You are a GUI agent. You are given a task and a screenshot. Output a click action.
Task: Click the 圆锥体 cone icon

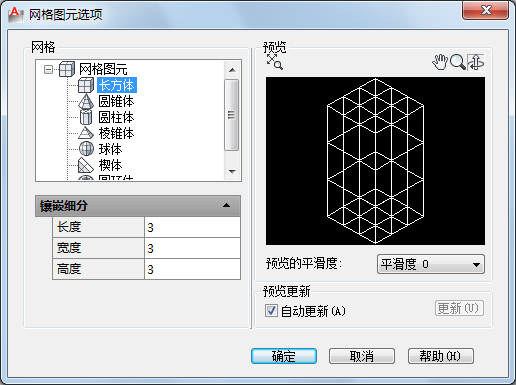[86, 101]
